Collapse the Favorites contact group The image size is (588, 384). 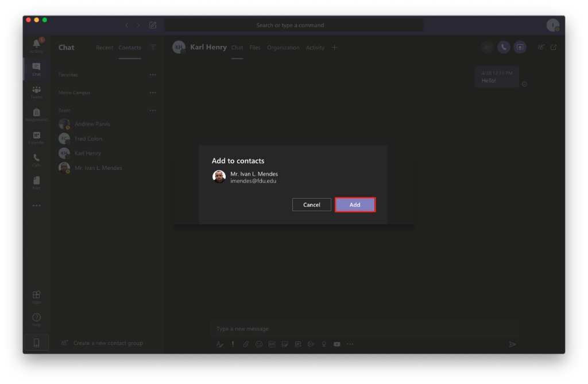pyautogui.click(x=68, y=75)
